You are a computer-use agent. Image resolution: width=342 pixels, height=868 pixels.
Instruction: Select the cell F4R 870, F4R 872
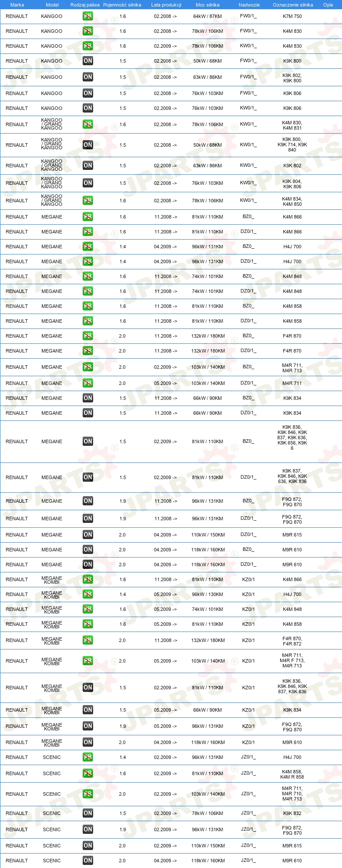coord(292,641)
